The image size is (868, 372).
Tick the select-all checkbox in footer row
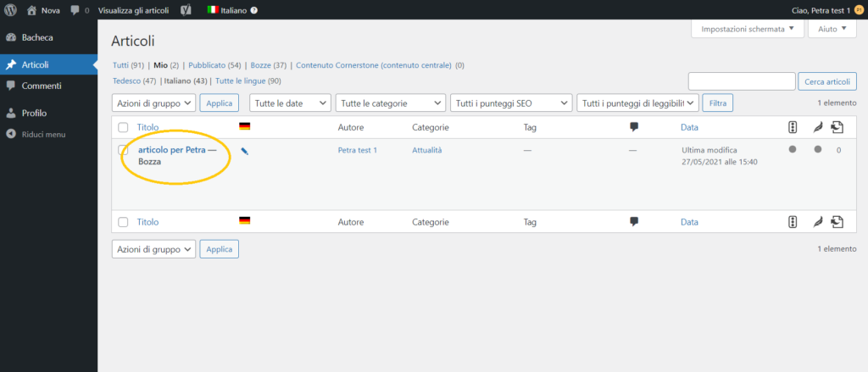click(x=123, y=222)
